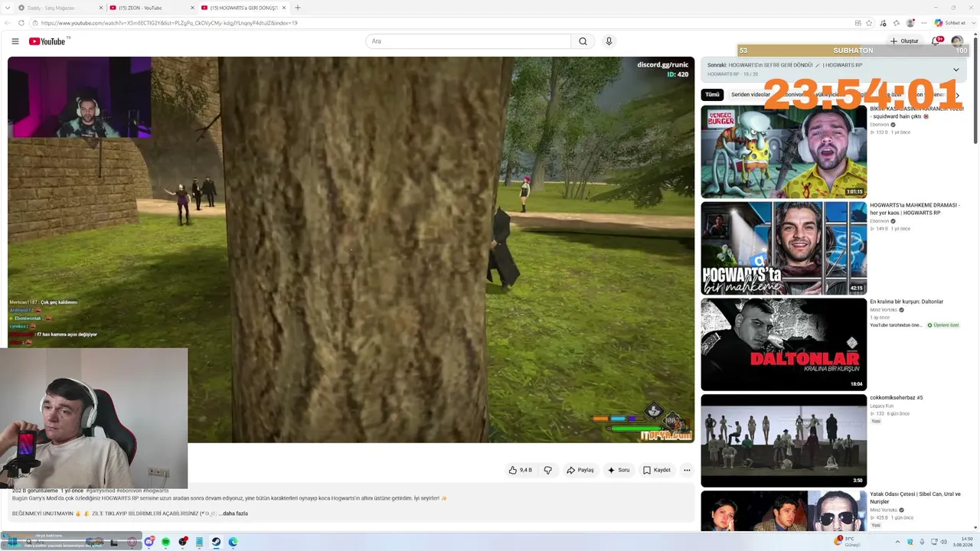Click the "Oluştur" create button
This screenshot has height=551, width=980.
pyautogui.click(x=903, y=41)
